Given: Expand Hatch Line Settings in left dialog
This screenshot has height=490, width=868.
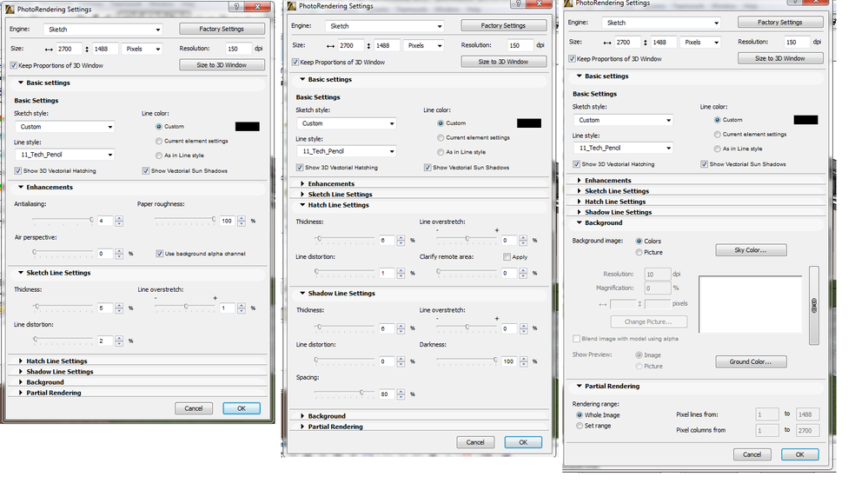Looking at the screenshot, I should click(x=21, y=361).
